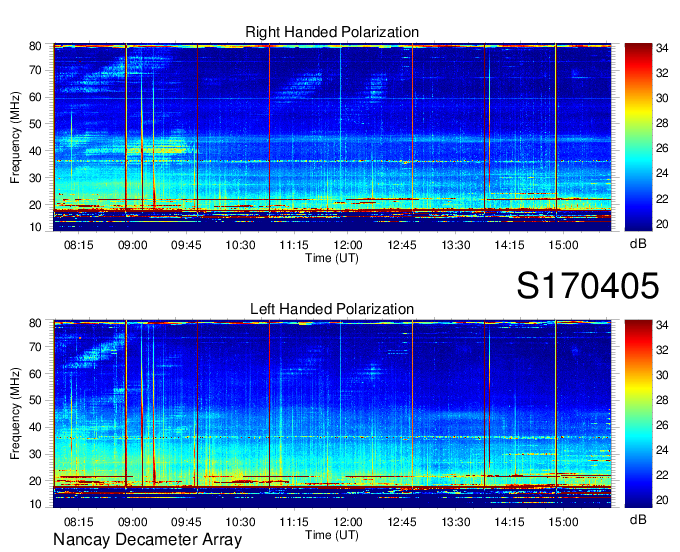Click the 20 dB label on the top color bar

click(x=662, y=224)
